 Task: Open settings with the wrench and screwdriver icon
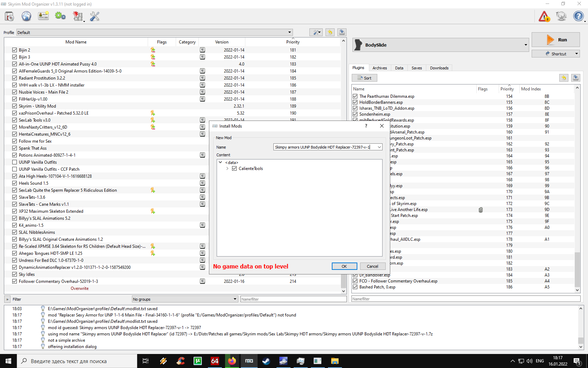coord(94,16)
